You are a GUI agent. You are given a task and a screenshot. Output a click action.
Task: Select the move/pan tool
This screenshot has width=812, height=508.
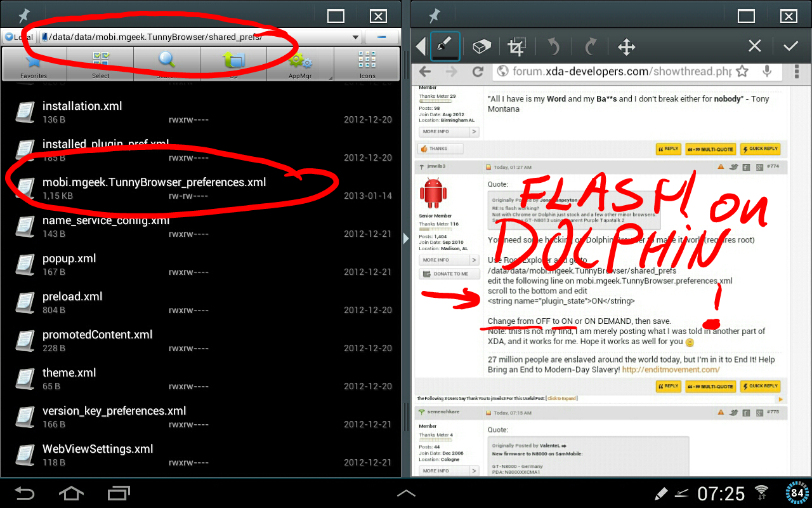pyautogui.click(x=627, y=46)
